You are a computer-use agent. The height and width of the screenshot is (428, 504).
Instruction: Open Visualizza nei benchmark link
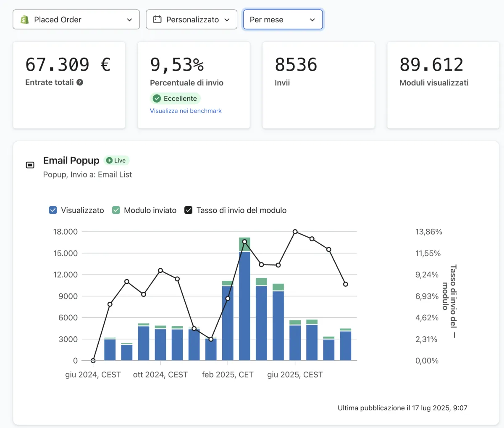(186, 111)
